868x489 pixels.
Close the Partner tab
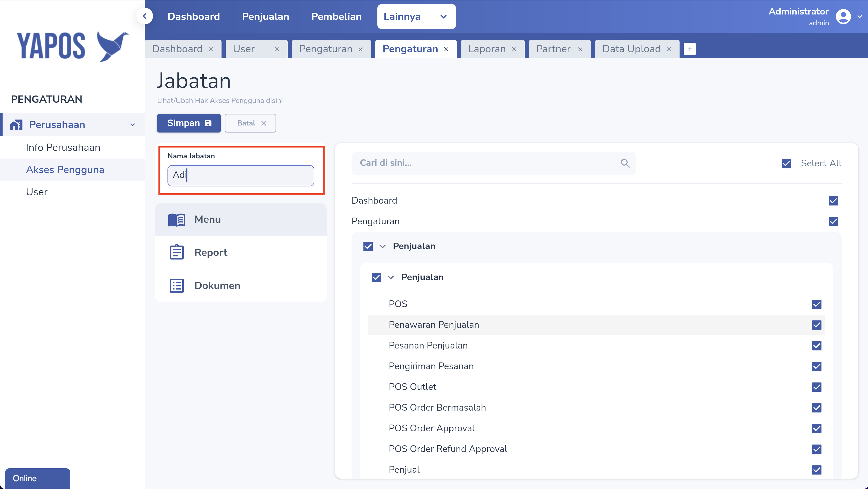pos(580,49)
